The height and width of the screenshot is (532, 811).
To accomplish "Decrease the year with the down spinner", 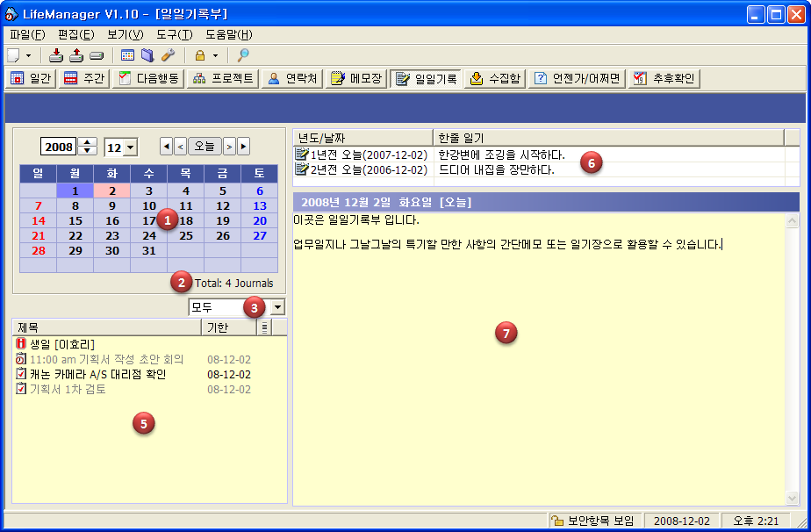I will point(88,151).
